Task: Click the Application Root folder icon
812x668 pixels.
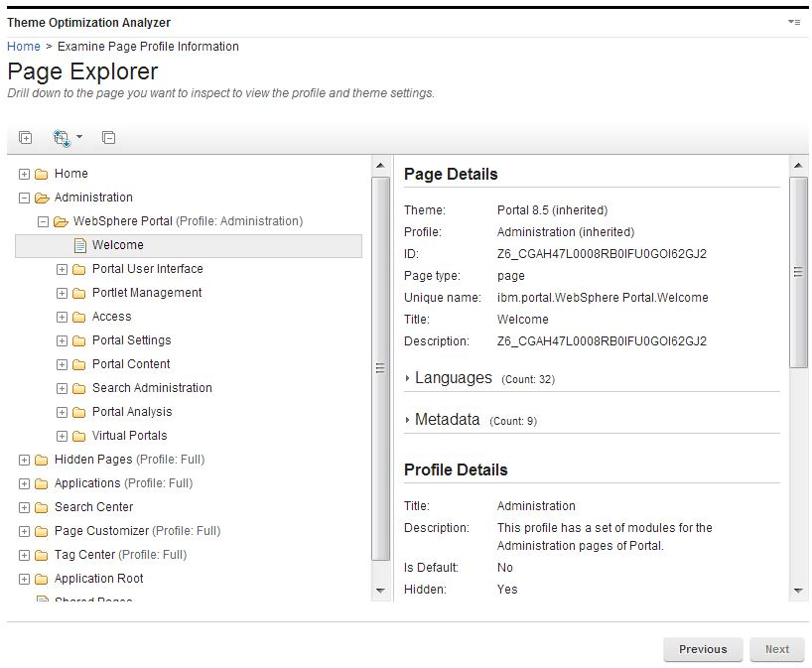Action: click(42, 579)
